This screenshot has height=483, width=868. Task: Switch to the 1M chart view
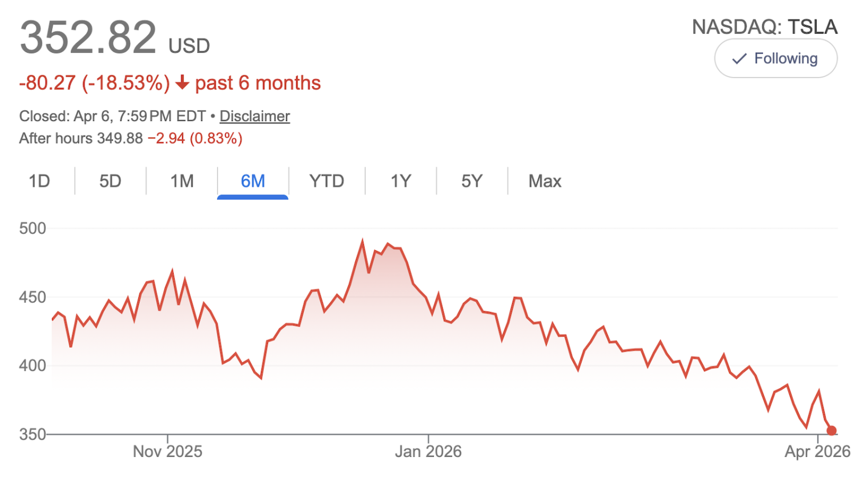click(x=181, y=181)
